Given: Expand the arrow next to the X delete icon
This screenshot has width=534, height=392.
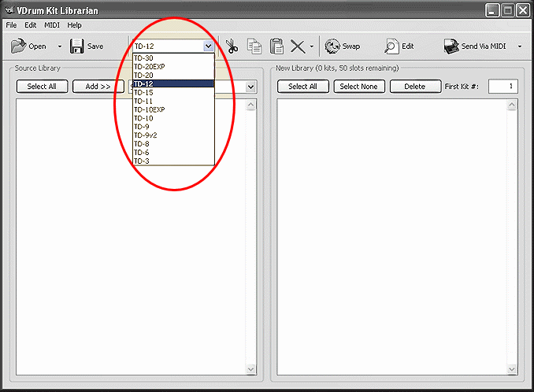Looking at the screenshot, I should coord(312,46).
